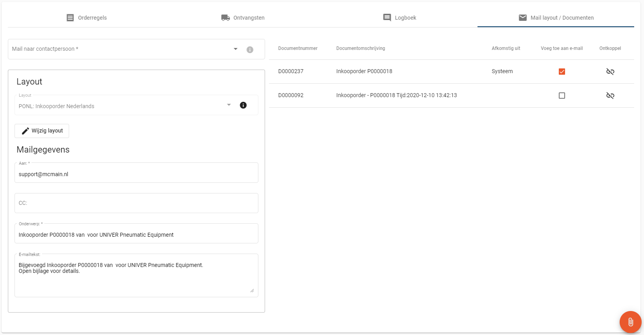The height and width of the screenshot is (335, 644).
Task: Open the Mail naar contactpersoon dropdown
Action: 236,49
